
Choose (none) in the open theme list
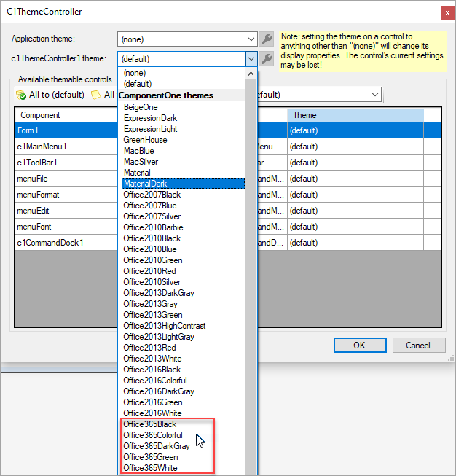pyautogui.click(x=134, y=73)
